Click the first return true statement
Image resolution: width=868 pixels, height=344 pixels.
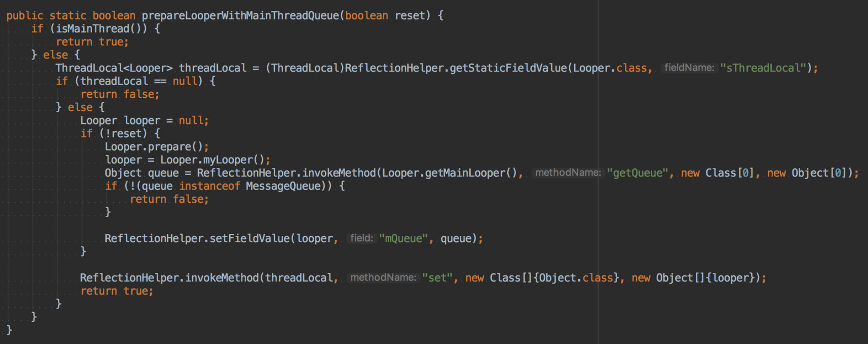(92, 42)
